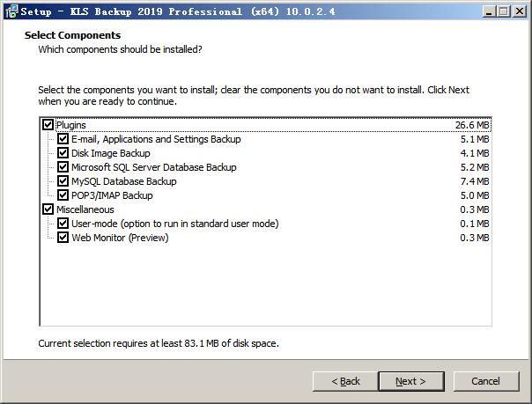
Task: Disable the Web Monitor (Preview) checkbox
Action: (x=63, y=238)
